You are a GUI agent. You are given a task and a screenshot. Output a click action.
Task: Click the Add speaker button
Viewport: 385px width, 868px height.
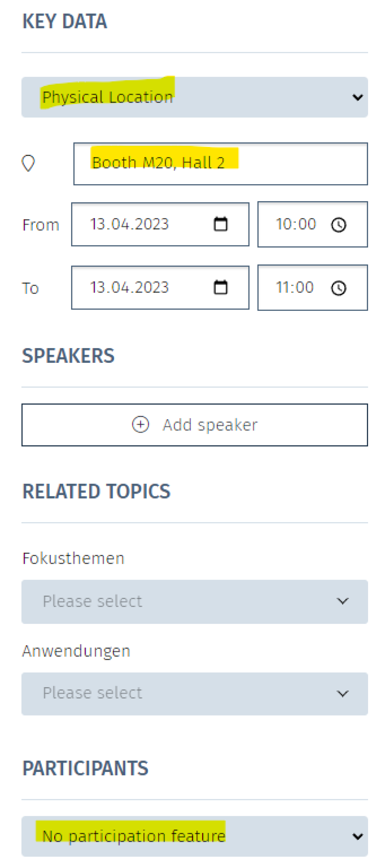click(x=194, y=425)
